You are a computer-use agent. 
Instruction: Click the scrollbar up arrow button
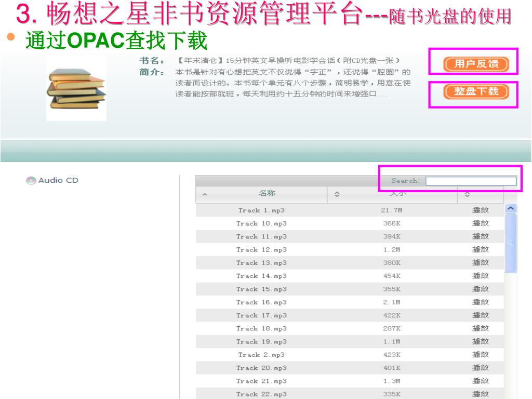[x=511, y=208]
